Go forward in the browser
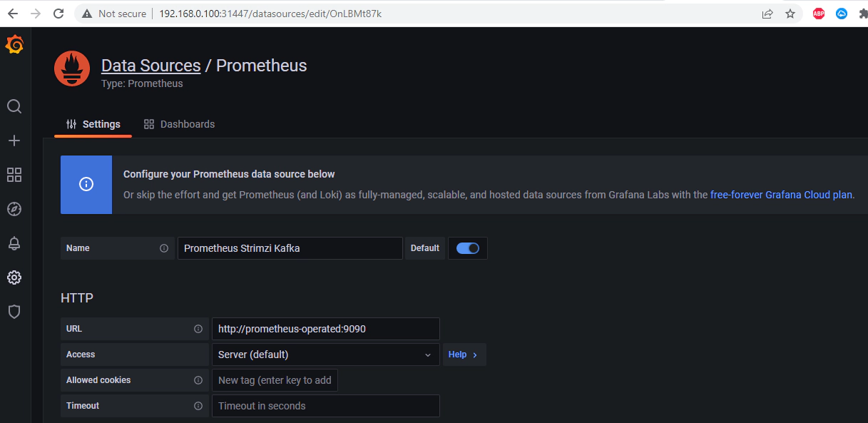The image size is (868, 423). tap(36, 14)
